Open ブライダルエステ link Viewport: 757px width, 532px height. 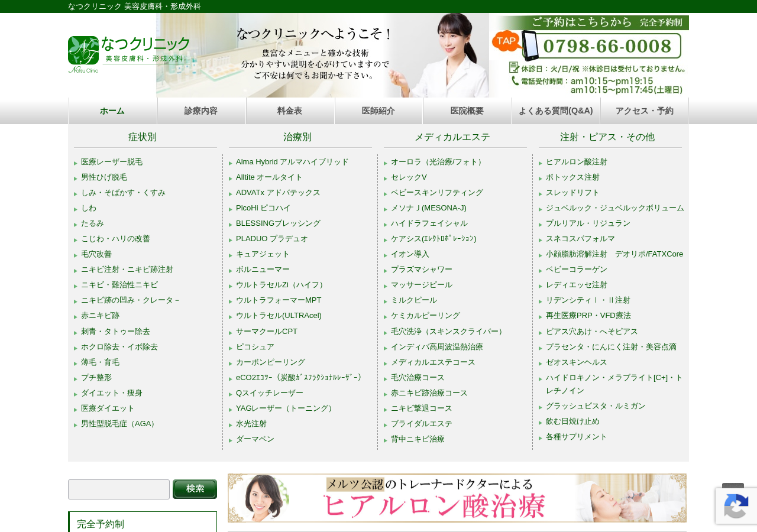422,424
